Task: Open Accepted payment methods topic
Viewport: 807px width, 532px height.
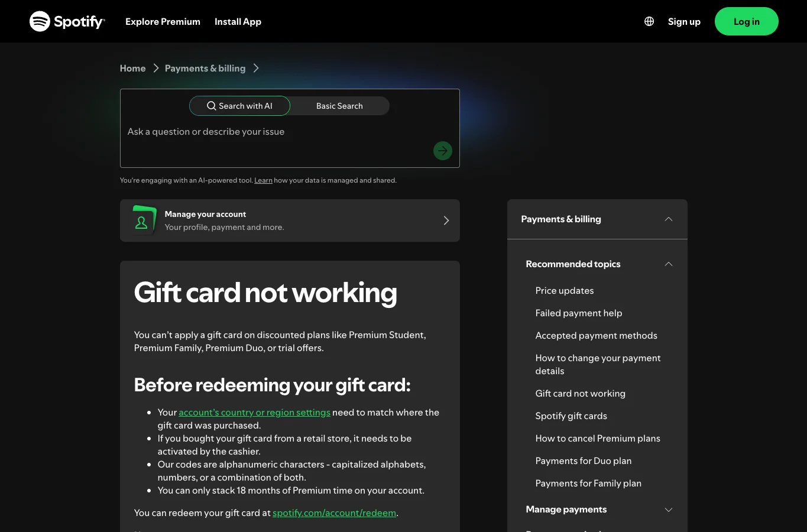Action: point(596,335)
